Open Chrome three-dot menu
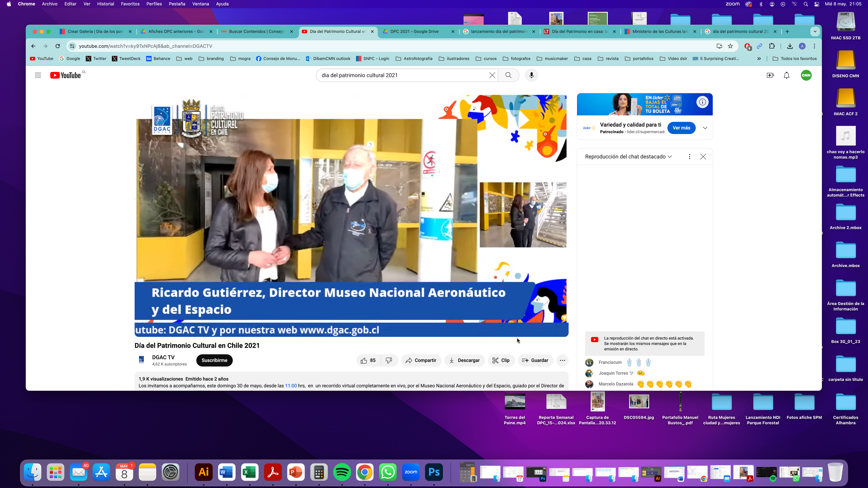The width and height of the screenshot is (868, 488). [x=814, y=46]
